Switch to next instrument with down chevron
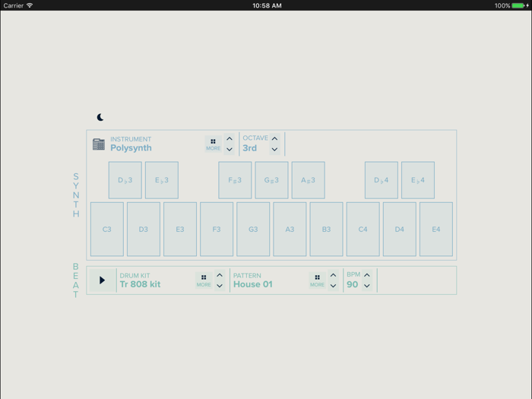The height and width of the screenshot is (399, 532). pos(230,149)
